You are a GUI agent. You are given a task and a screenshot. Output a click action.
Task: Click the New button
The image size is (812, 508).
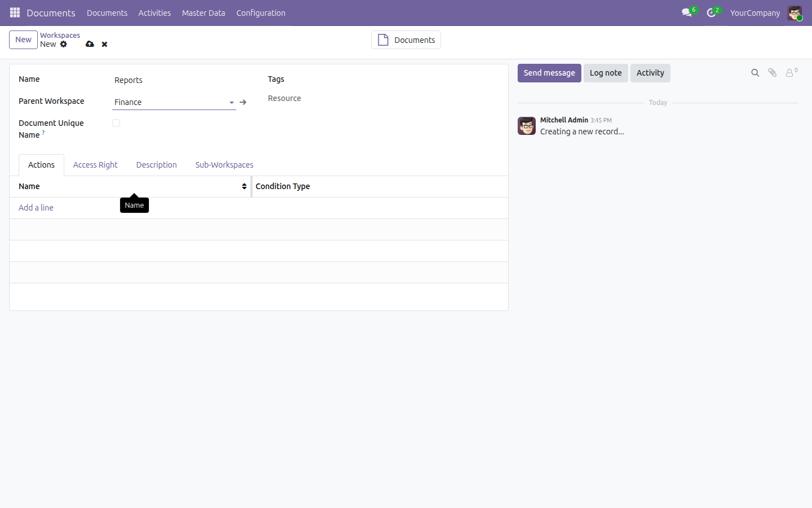[23, 40]
